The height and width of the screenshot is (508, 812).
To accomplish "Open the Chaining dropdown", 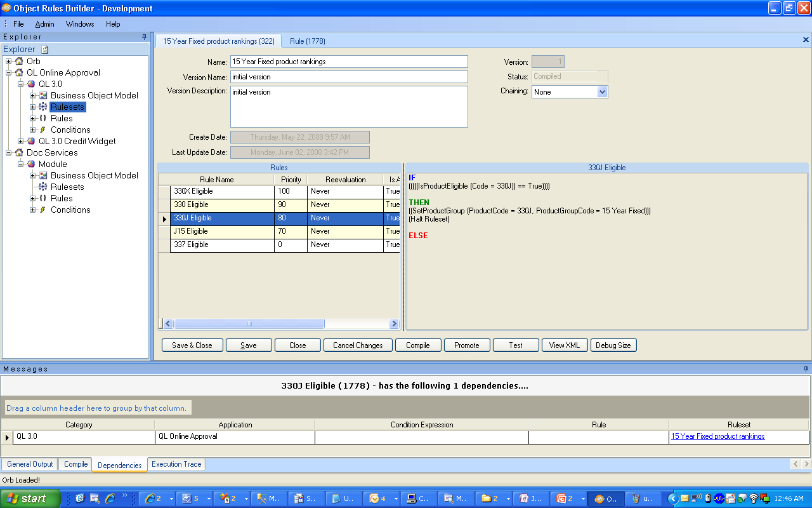I will point(602,92).
